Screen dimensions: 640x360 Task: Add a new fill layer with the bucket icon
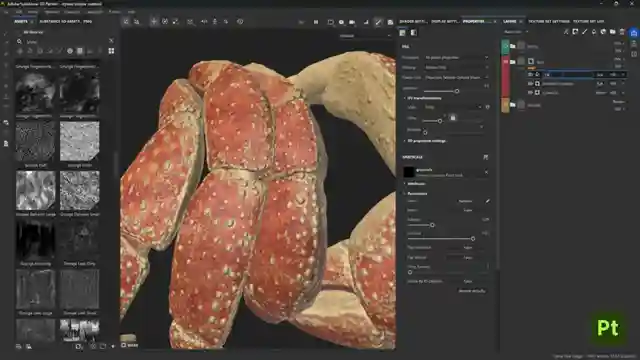[x=594, y=32]
